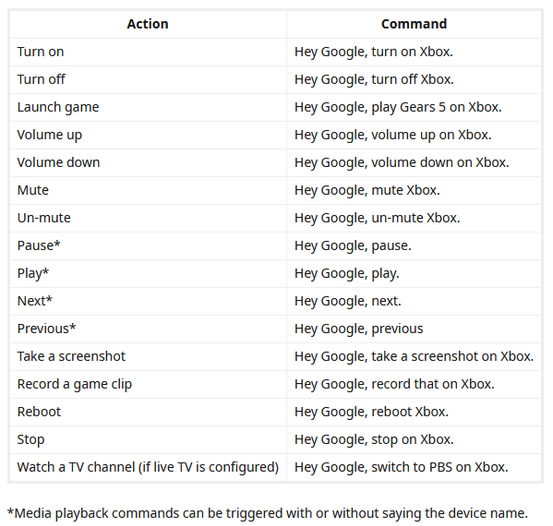553x526 pixels.
Task: Click 'Hey Google, play Gears 5 on Xbox.'
Action: [x=398, y=107]
